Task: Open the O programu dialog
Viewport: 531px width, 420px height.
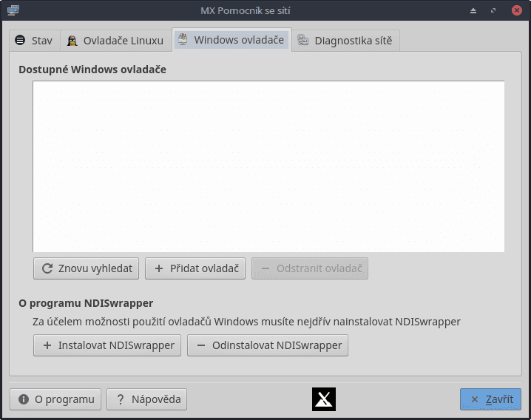Action: click(x=55, y=399)
